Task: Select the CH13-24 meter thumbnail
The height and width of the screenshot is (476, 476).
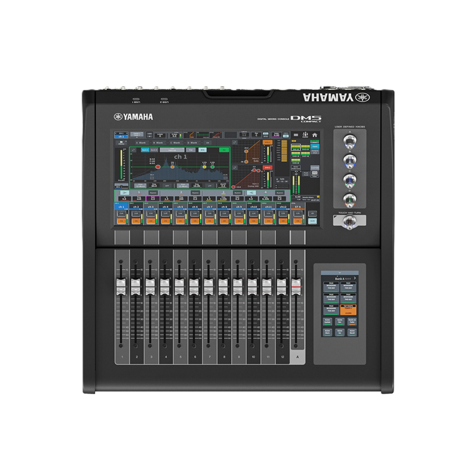Action: click(x=305, y=147)
